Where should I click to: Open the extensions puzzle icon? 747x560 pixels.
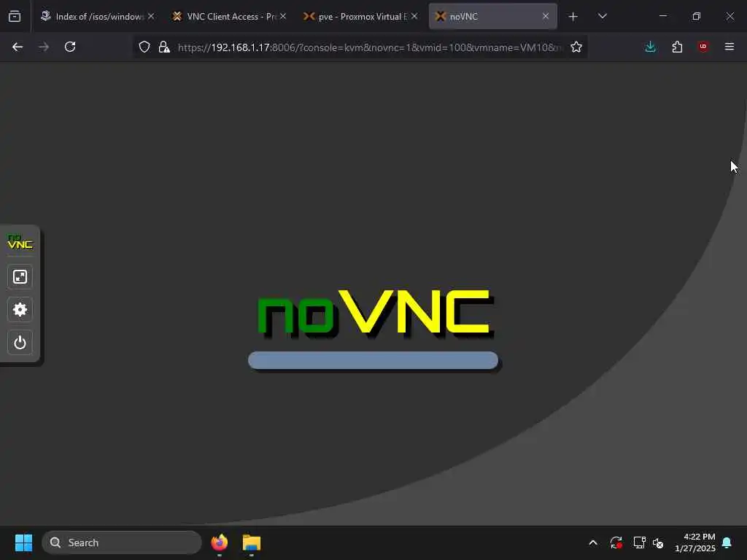pos(677,47)
